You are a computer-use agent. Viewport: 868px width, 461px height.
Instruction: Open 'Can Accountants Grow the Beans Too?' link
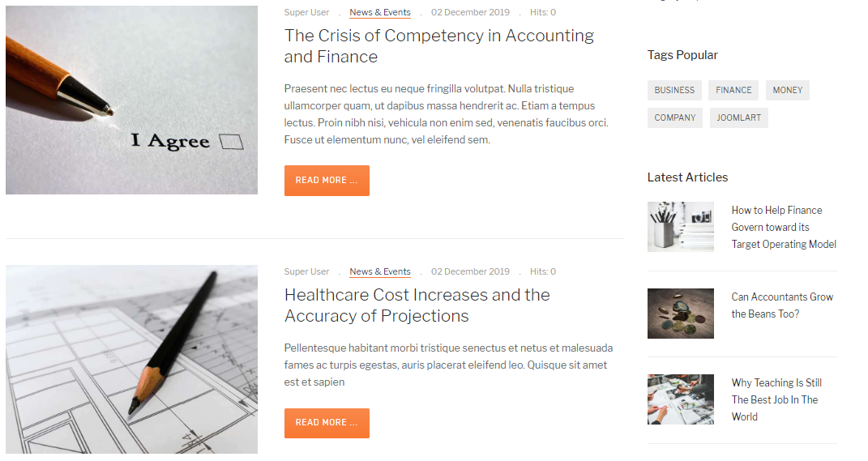pos(781,305)
